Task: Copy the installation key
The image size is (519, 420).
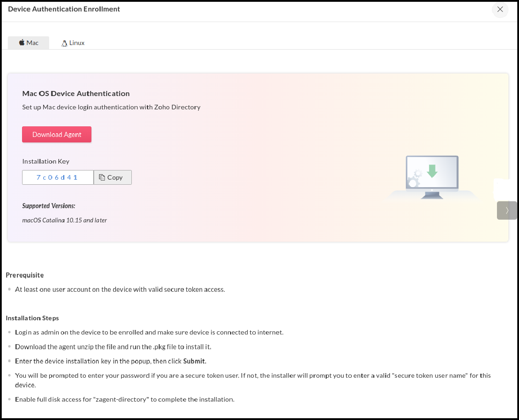Action: [113, 177]
